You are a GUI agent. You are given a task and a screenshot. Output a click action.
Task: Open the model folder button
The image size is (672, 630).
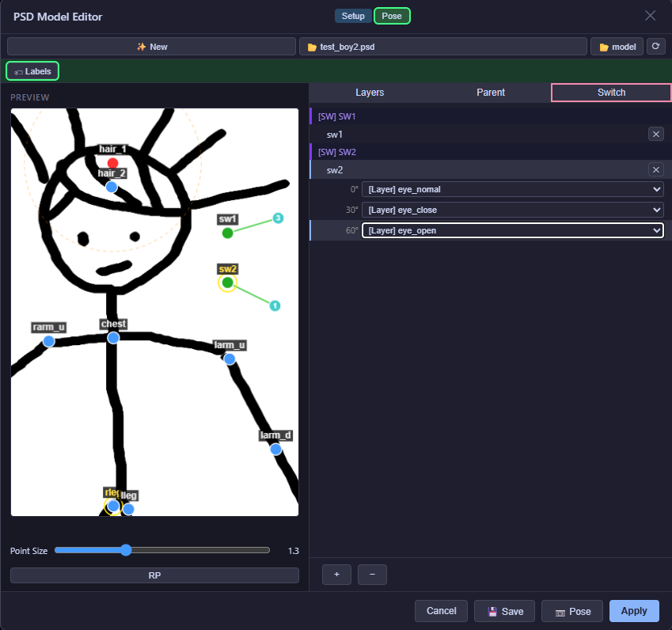click(617, 46)
